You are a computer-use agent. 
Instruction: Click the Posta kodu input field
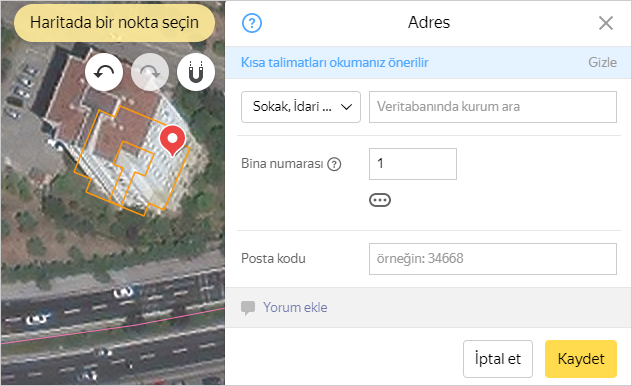point(493,259)
